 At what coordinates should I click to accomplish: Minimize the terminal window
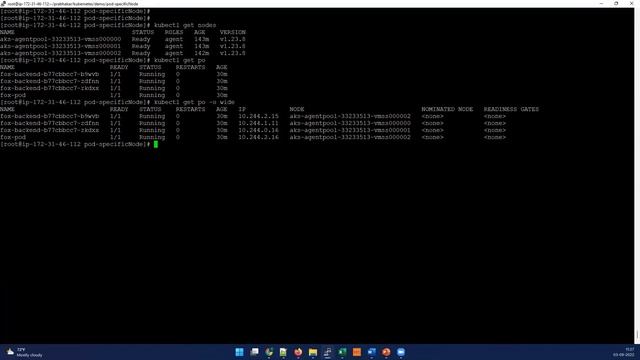tap(601, 4)
